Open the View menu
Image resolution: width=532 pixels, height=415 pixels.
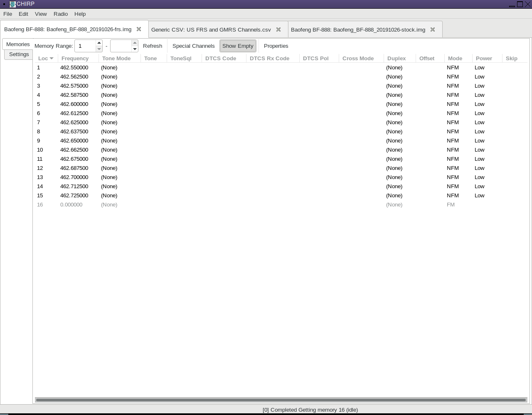pyautogui.click(x=41, y=14)
